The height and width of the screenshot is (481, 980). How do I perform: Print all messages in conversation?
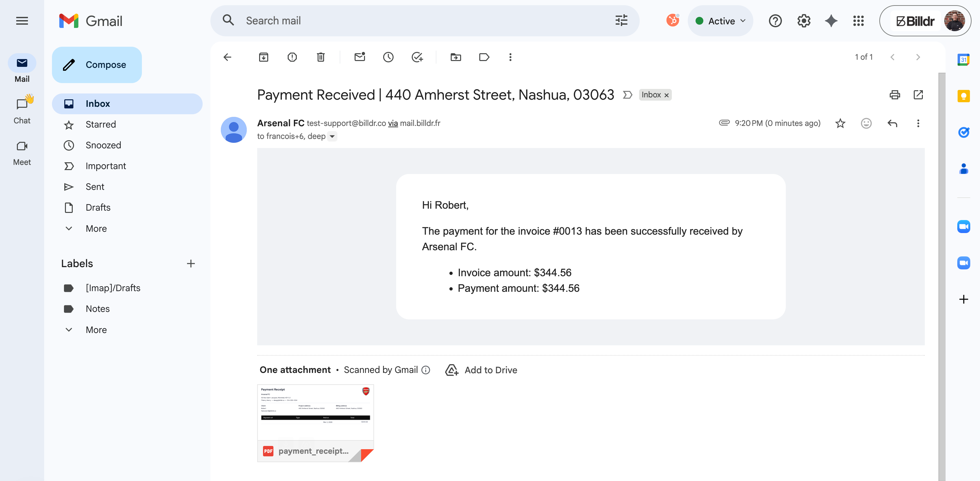point(895,95)
